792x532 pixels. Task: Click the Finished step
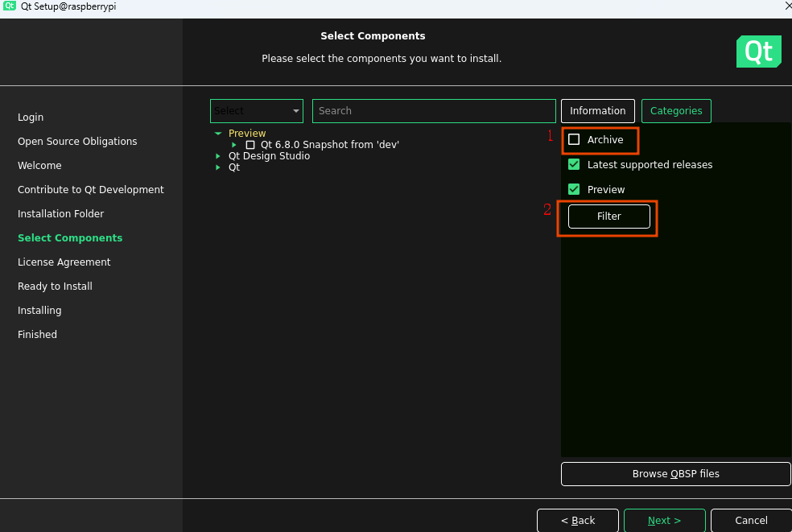[37, 335]
